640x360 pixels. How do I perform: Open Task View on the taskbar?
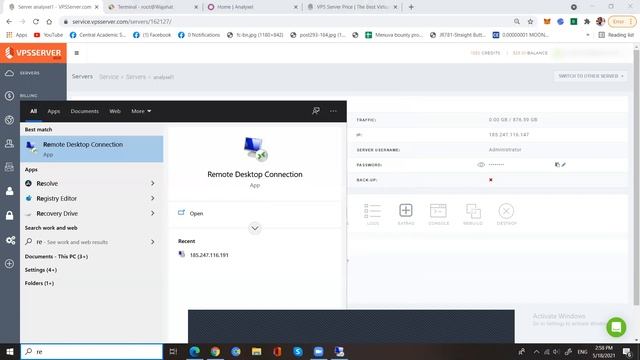tap(173, 351)
